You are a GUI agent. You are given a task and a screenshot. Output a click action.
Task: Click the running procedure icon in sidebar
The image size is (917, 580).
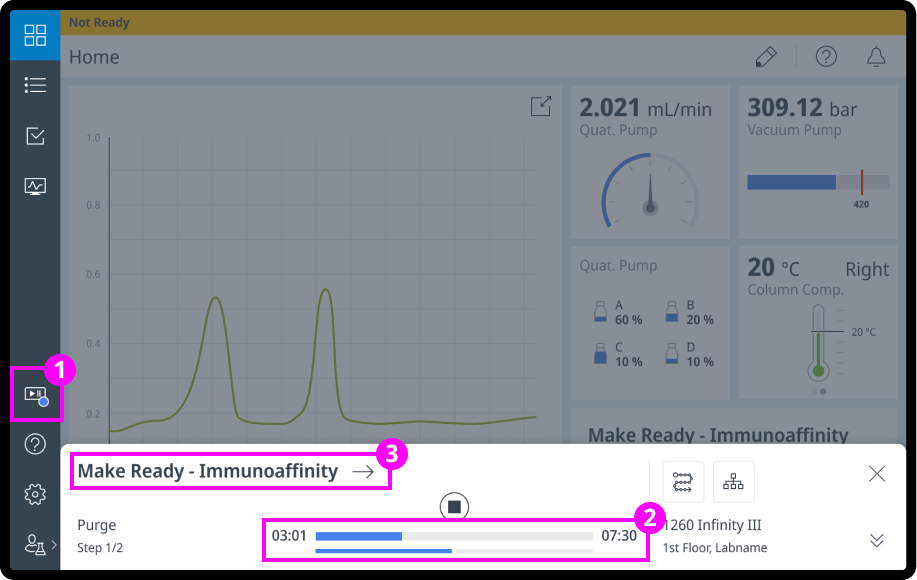[x=36, y=395]
